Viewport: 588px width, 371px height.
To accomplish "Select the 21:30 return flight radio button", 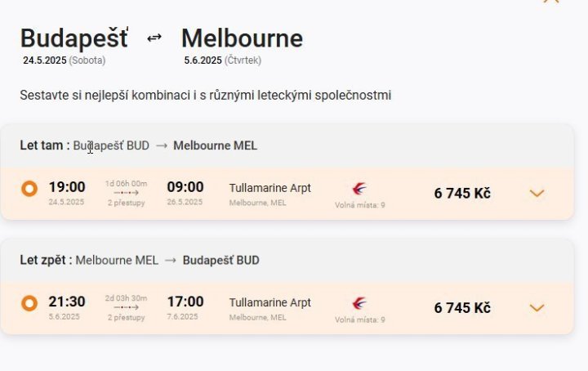I will click(x=29, y=303).
